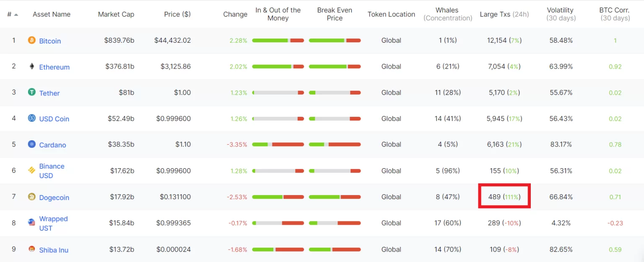Click the Dogecoin logo icon
Screen dimensions: 644x262
tap(31, 197)
